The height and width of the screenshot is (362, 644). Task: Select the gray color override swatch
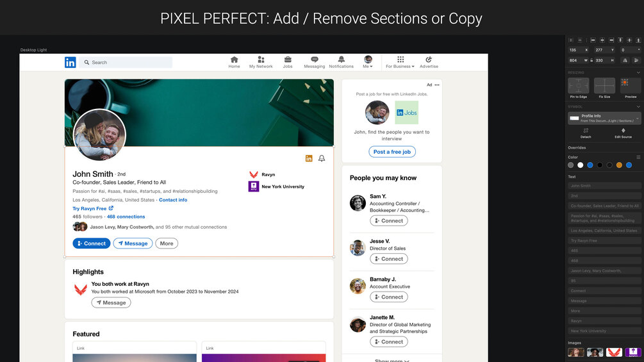[570, 165]
